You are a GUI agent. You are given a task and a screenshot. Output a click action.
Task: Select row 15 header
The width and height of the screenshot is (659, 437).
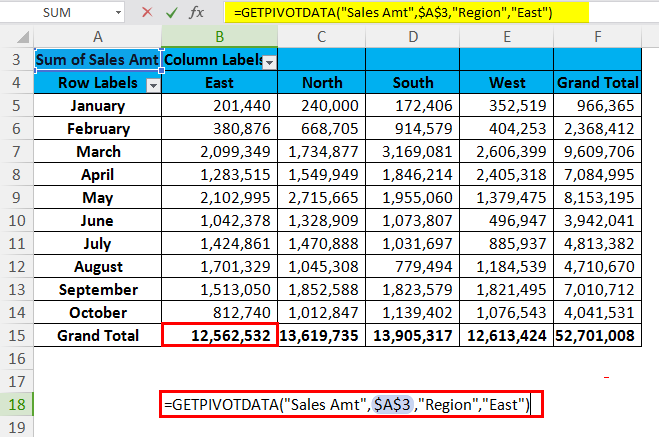(16, 336)
